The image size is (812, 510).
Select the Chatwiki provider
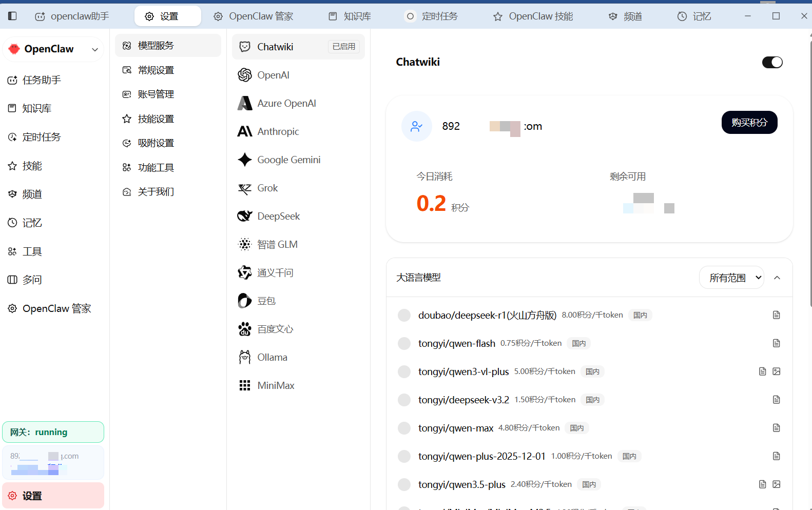298,47
